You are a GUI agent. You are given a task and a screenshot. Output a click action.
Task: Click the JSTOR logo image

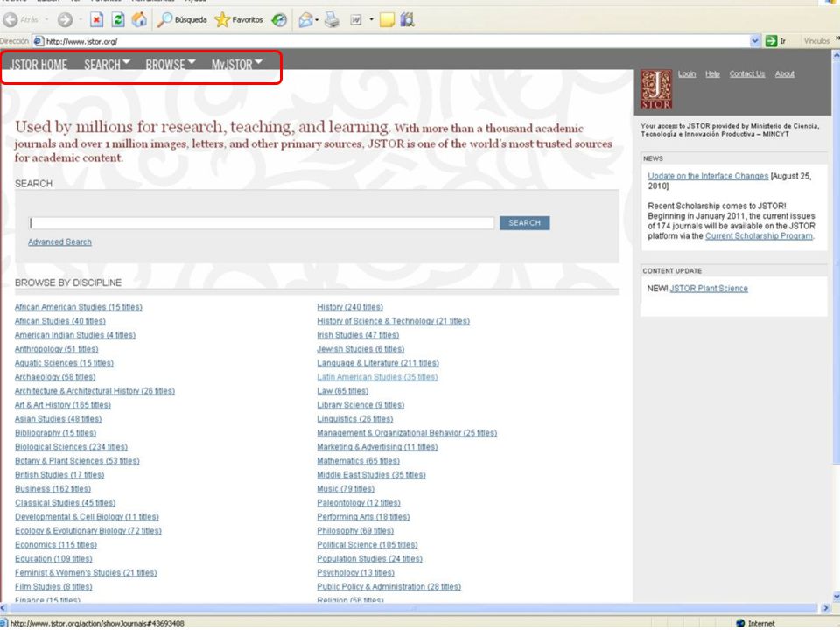tap(656, 89)
